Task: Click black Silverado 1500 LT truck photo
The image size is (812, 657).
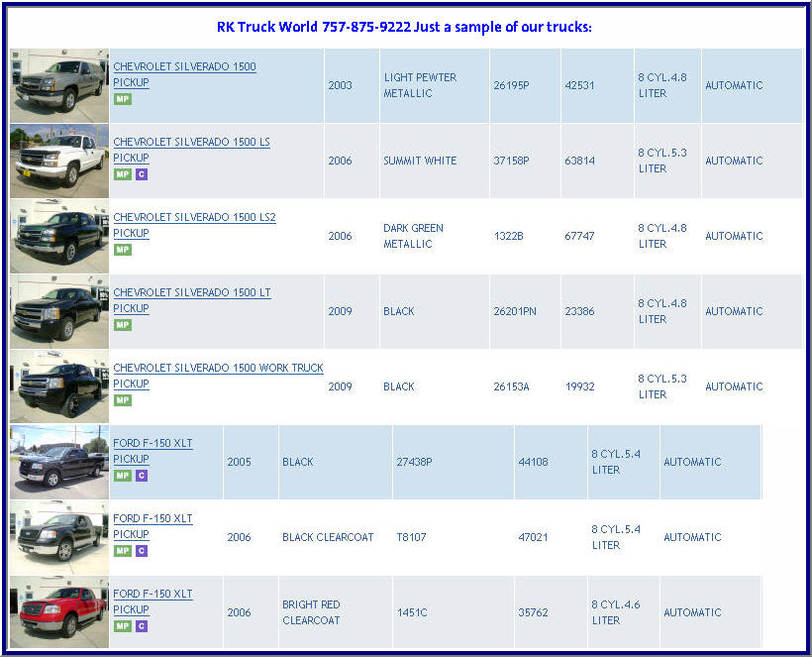Action: 59,311
